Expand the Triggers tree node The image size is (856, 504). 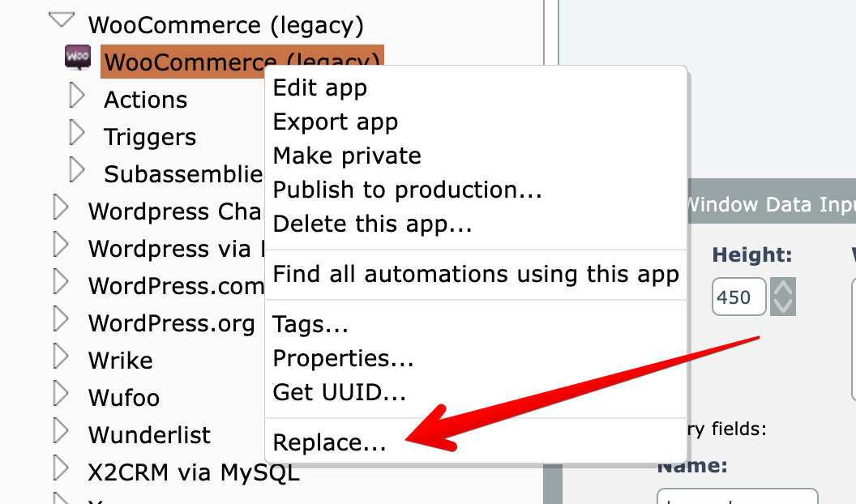point(77,135)
